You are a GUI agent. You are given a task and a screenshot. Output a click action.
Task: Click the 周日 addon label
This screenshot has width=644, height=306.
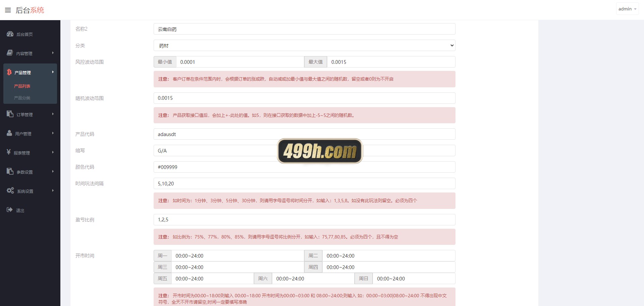pyautogui.click(x=364, y=278)
